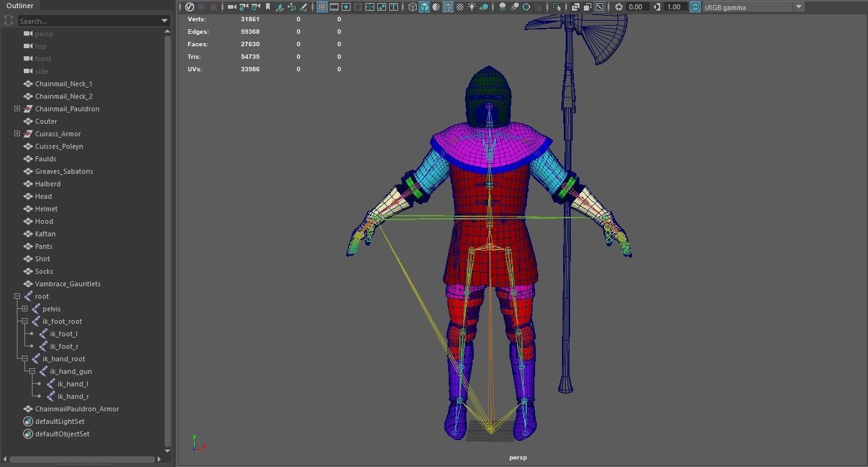The image size is (868, 467).
Task: Expand the pelvis joint
Action: tap(24, 309)
